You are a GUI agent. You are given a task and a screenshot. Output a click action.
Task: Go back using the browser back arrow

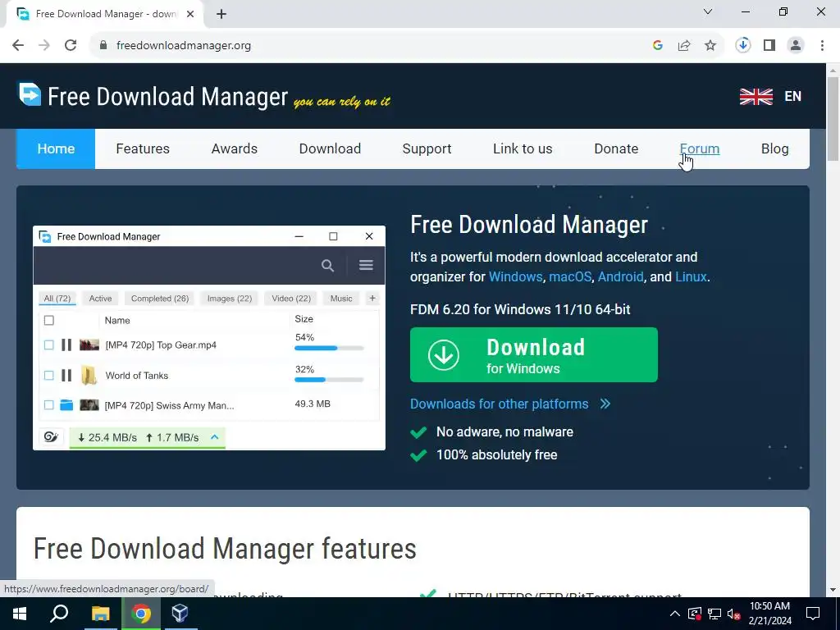point(18,46)
